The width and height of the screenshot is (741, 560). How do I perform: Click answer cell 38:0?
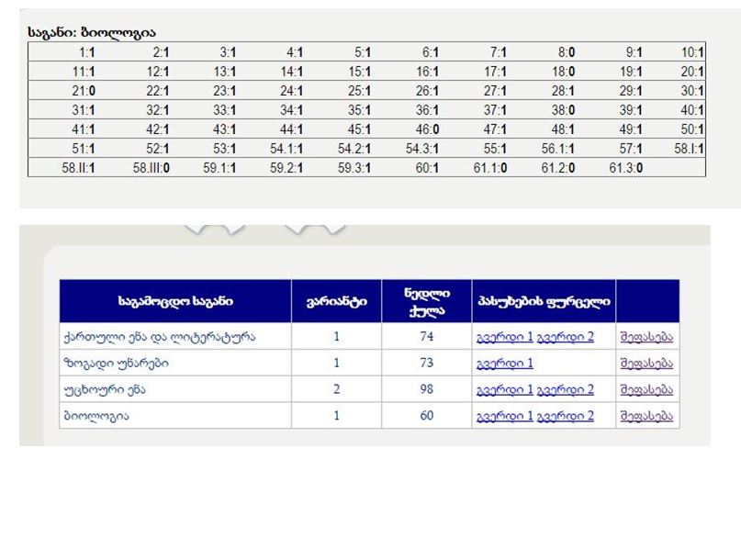pyautogui.click(x=563, y=110)
